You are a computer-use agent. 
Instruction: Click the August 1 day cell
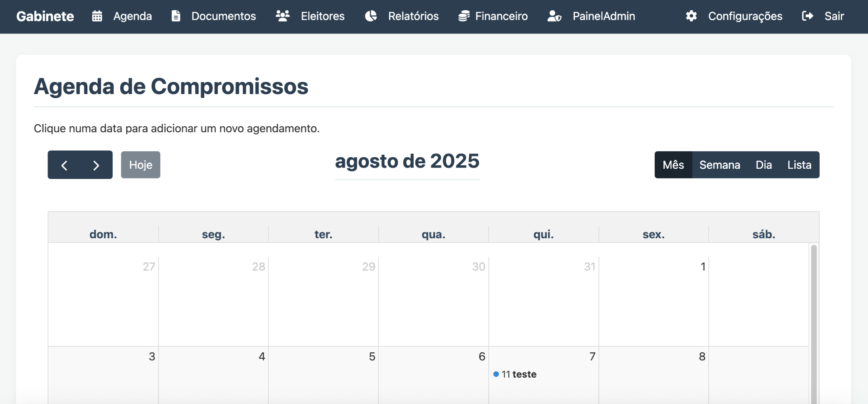coord(654,301)
